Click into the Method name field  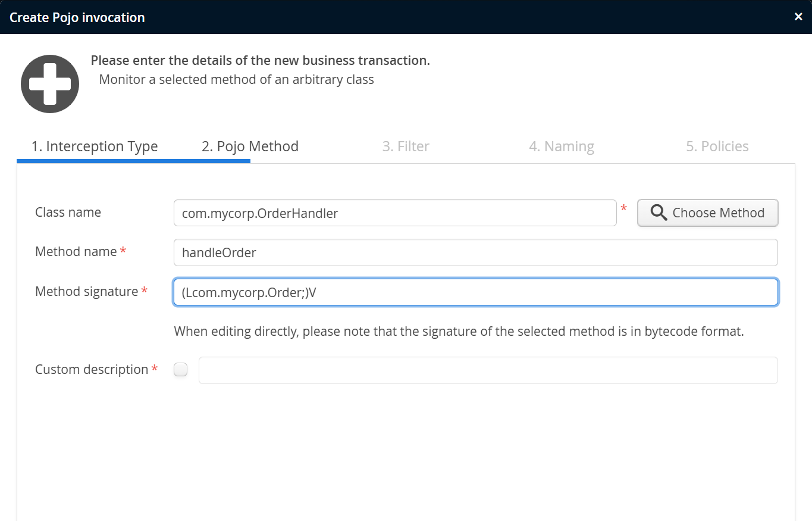pos(475,252)
